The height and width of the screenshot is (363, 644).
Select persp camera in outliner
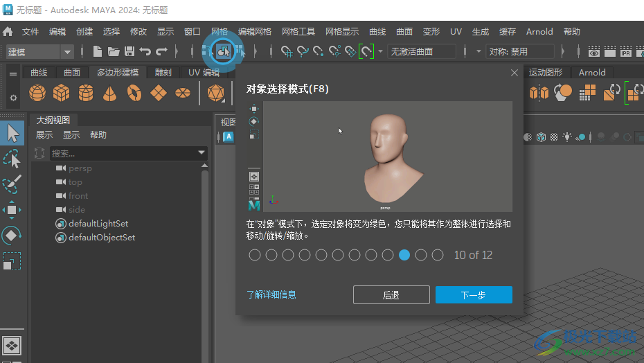[x=80, y=168]
